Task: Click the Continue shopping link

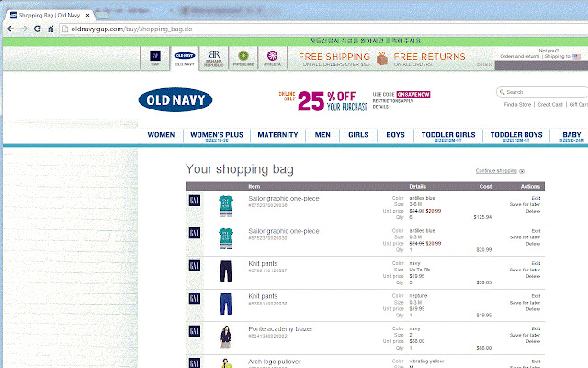Action: click(x=496, y=171)
